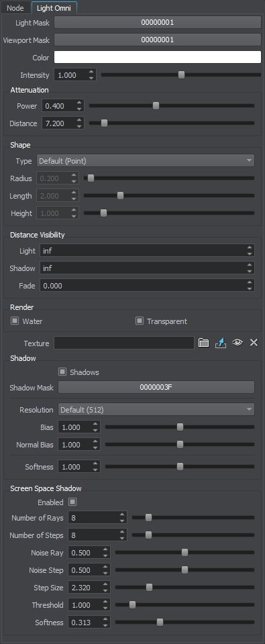Switch to the Node tab

(15, 8)
